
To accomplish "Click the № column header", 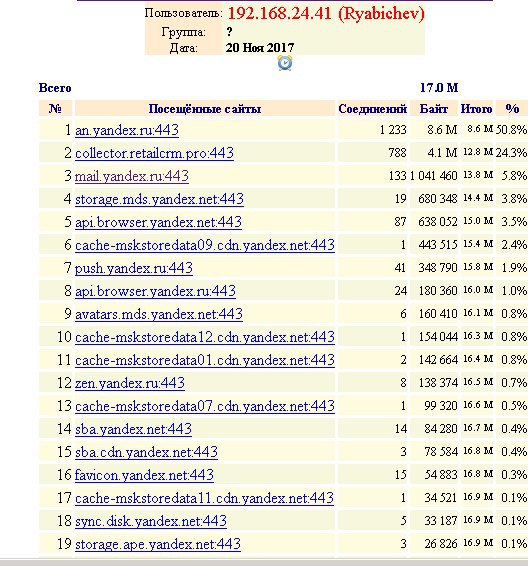I will point(55,109).
